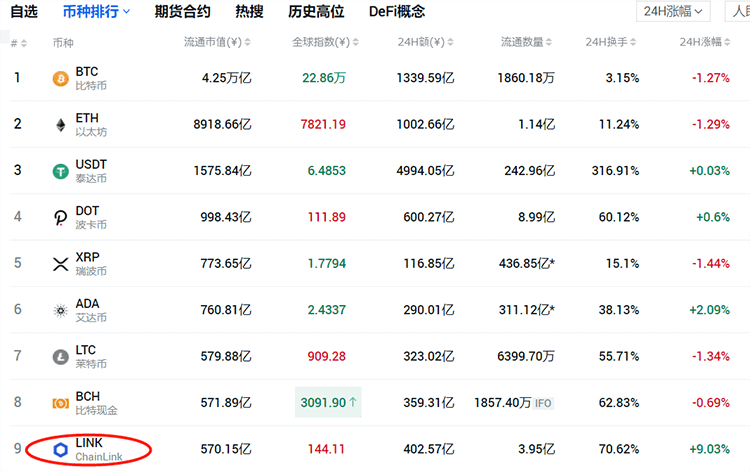This screenshot has height=471, width=750.
Task: Click USDT turnover 316.91%
Action: coord(615,171)
